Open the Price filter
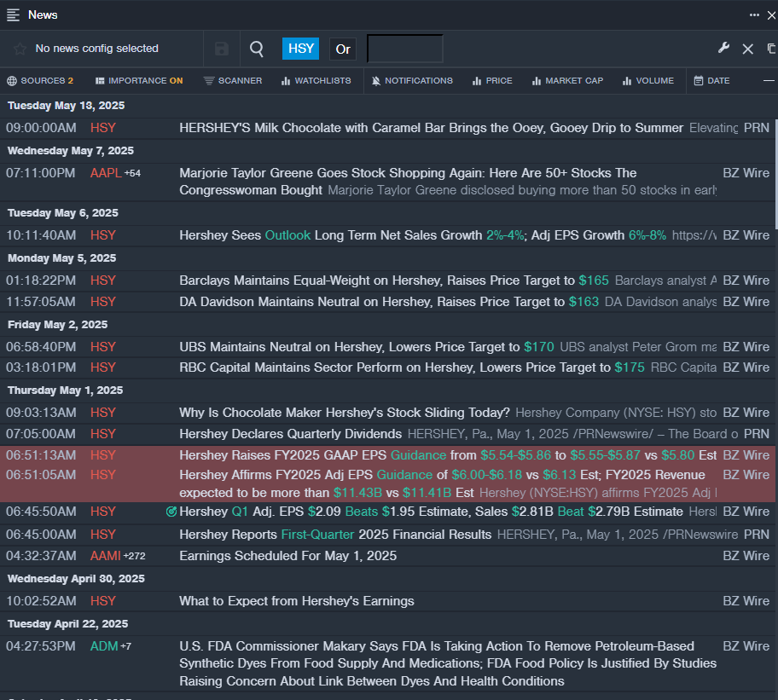This screenshot has height=700, width=778. pyautogui.click(x=492, y=81)
